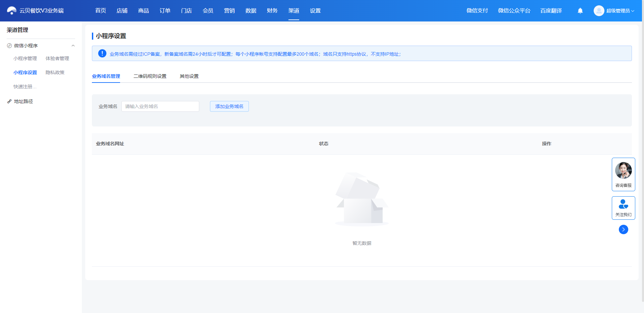The width and height of the screenshot is (644, 313).
Task: Go to the 财务 menu
Action: coord(272,11)
